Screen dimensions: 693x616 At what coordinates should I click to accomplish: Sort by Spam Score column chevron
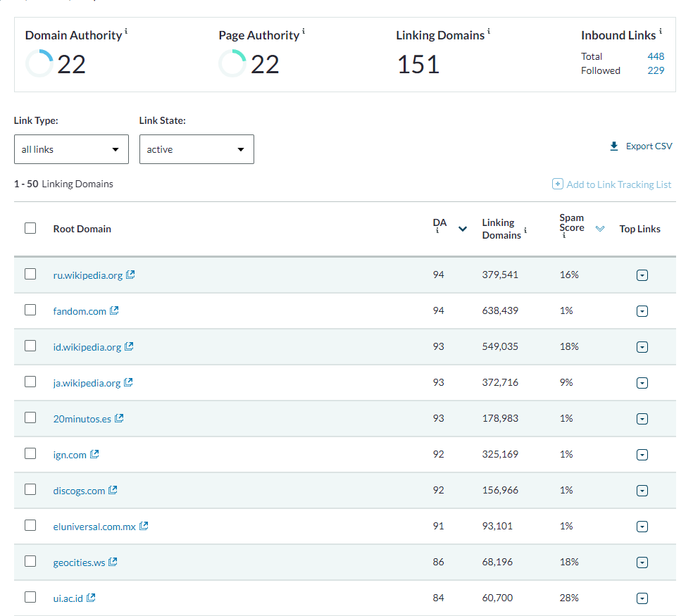click(x=600, y=229)
